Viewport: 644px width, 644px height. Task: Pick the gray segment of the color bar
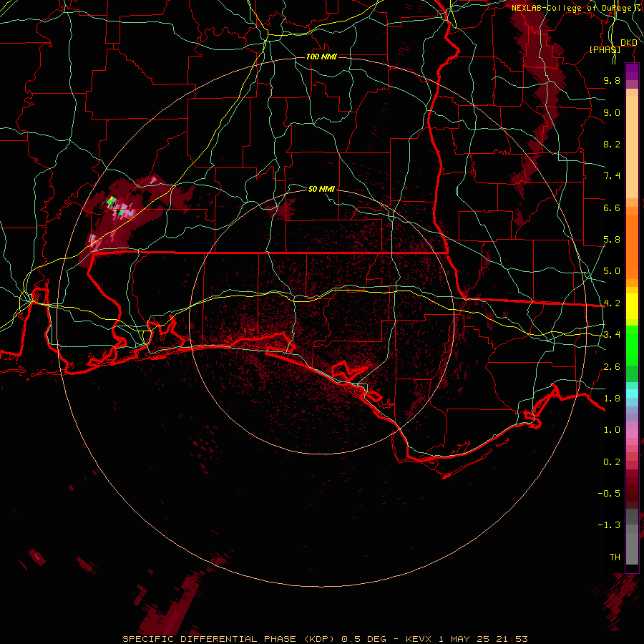click(632, 537)
